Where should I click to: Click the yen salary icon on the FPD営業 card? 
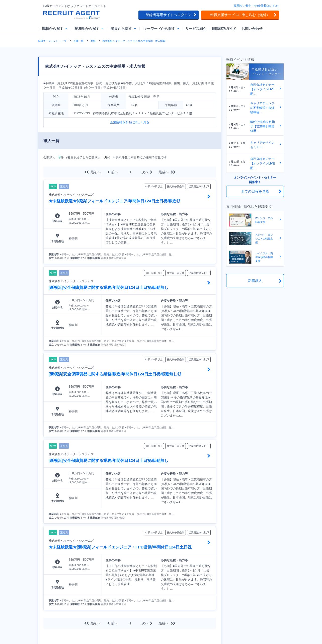click(x=57, y=562)
